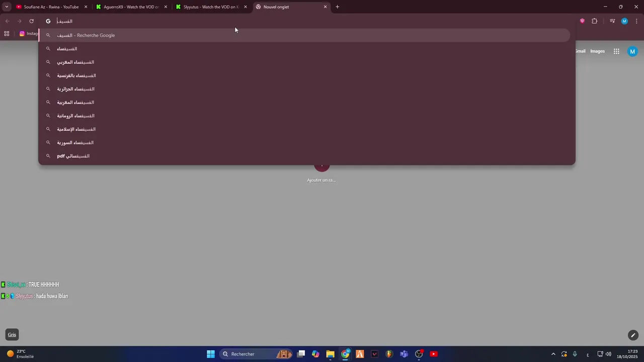
Task: Open a new tab with plus button
Action: [337, 7]
